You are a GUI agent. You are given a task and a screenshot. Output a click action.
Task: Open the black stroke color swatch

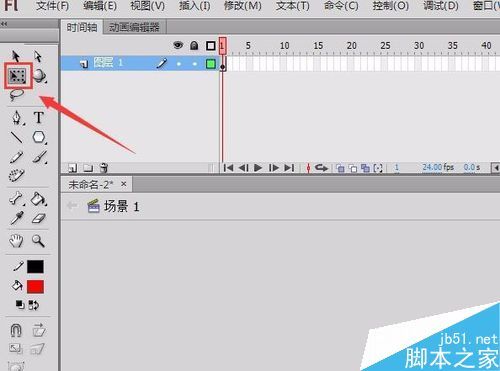pos(35,267)
